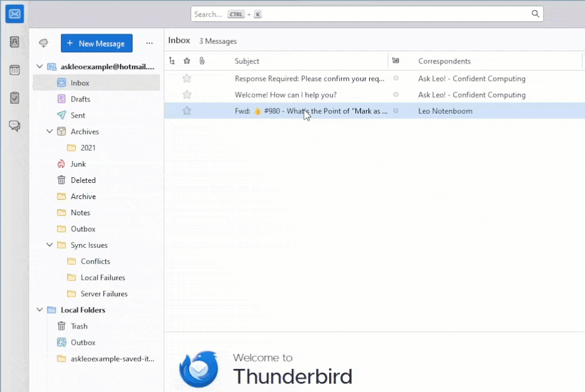Open the Address Book space
The height and width of the screenshot is (392, 585).
14,42
